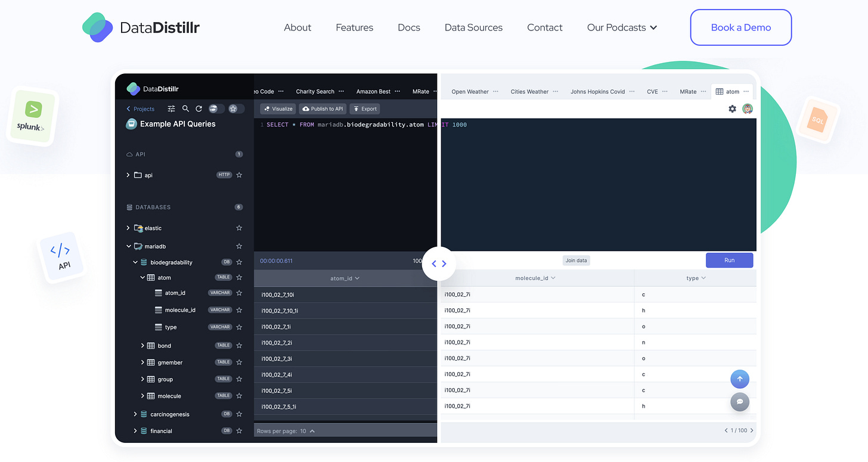Open the Features nav item
Image resolution: width=868 pixels, height=462 pixels.
click(354, 27)
